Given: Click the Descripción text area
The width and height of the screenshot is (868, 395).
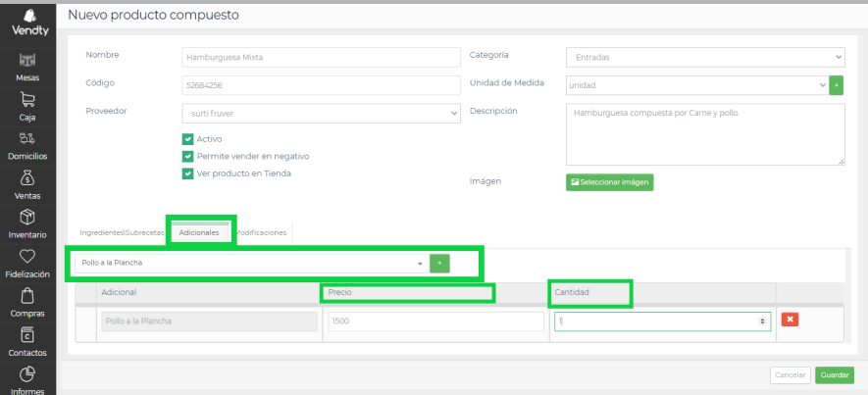Looking at the screenshot, I should pyautogui.click(x=706, y=134).
